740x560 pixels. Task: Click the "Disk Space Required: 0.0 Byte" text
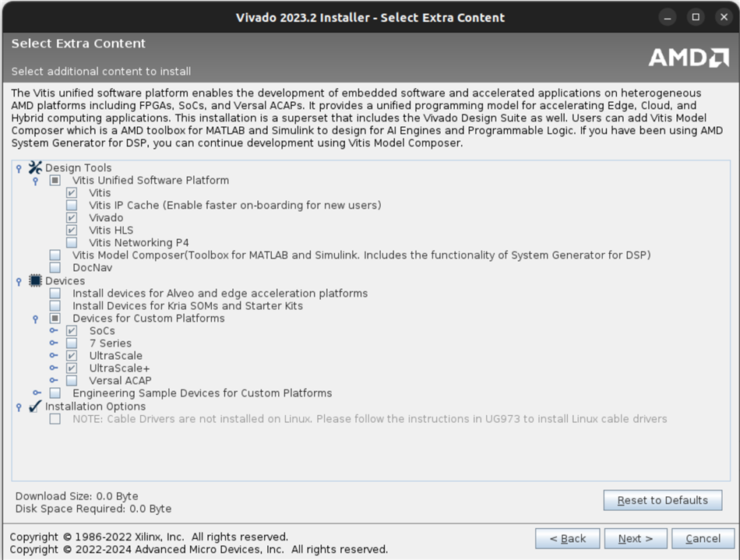point(93,509)
